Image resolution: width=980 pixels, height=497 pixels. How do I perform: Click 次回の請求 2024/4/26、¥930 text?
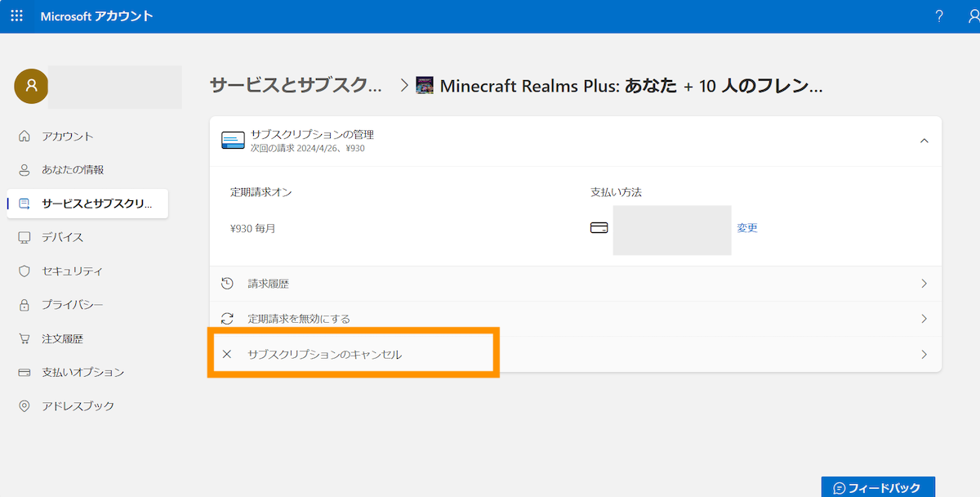tap(307, 148)
